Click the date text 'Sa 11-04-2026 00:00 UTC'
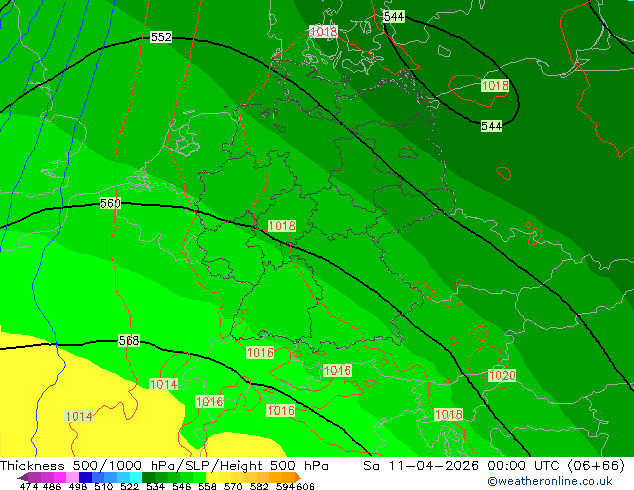The image size is (634, 490). click(463, 466)
